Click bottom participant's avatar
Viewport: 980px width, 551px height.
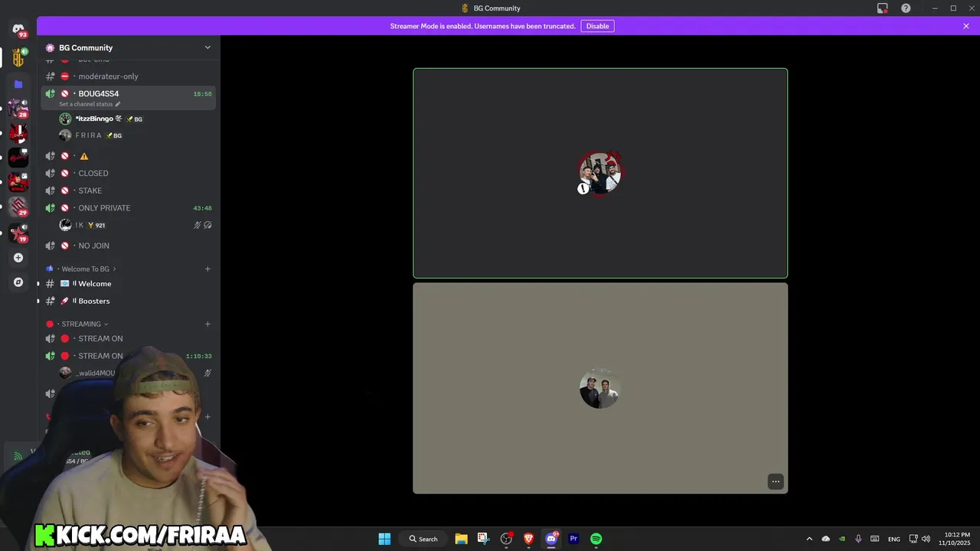pyautogui.click(x=599, y=389)
